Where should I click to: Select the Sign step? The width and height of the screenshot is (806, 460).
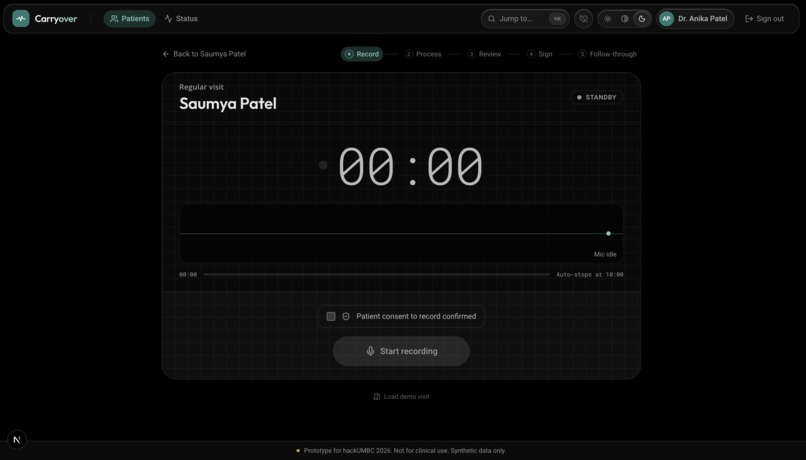point(540,54)
